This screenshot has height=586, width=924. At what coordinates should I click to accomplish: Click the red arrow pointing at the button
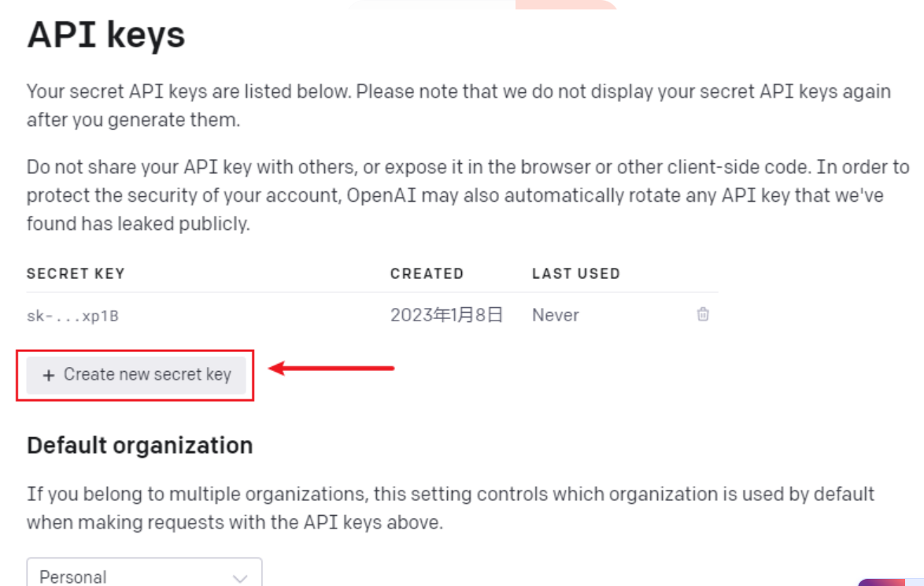click(x=331, y=369)
